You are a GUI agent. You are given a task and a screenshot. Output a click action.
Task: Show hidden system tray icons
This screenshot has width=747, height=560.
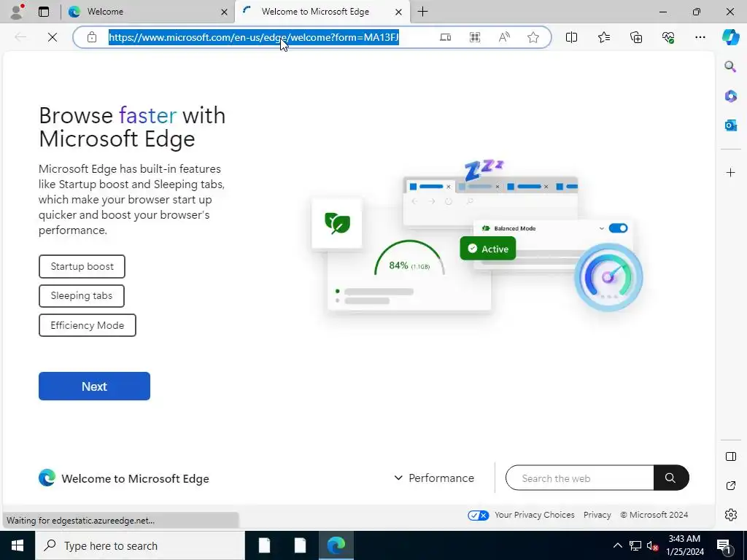point(617,545)
